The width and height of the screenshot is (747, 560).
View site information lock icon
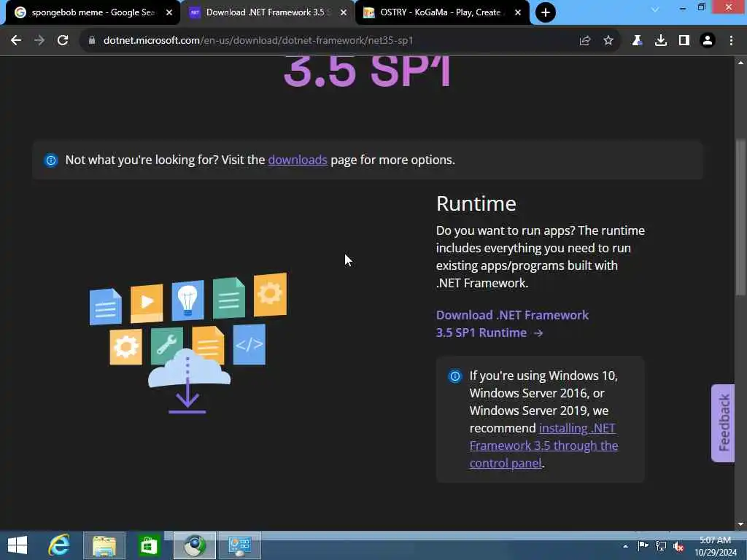pos(92,41)
